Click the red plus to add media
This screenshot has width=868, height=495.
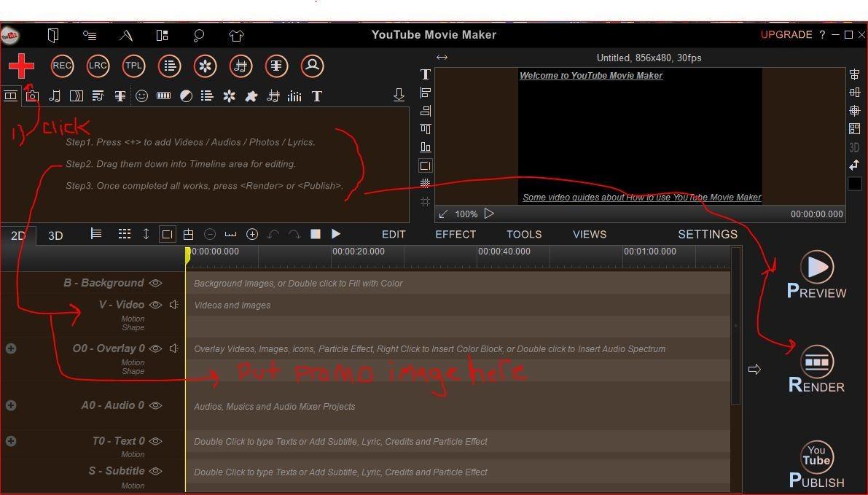[x=21, y=66]
